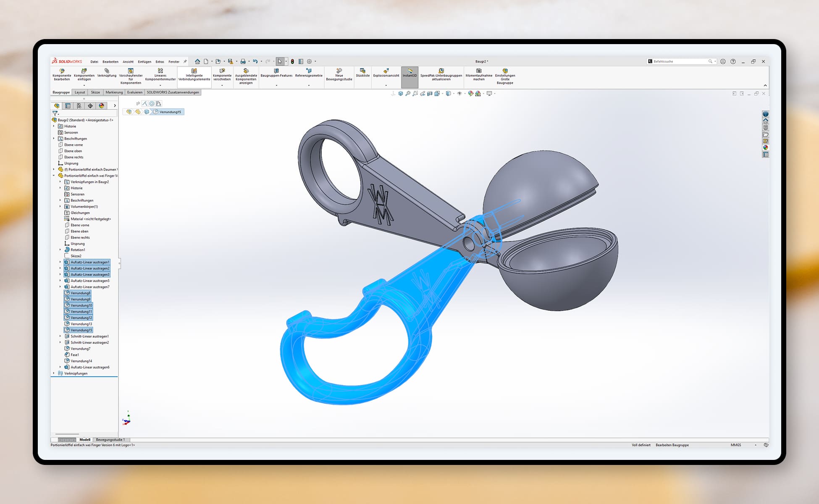The image size is (819, 504).
Task: Open SOLIDWORKS Zusatzanwendungen tab
Action: coord(173,92)
